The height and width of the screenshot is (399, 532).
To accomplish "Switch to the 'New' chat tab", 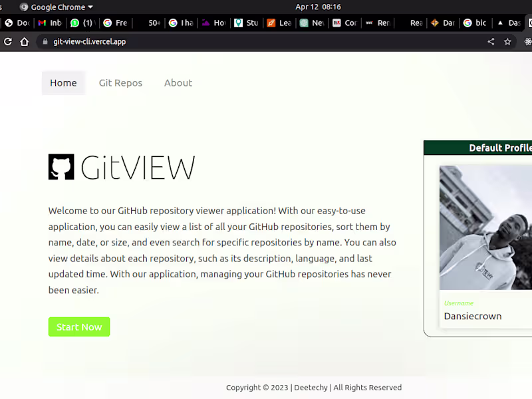I will point(312,23).
